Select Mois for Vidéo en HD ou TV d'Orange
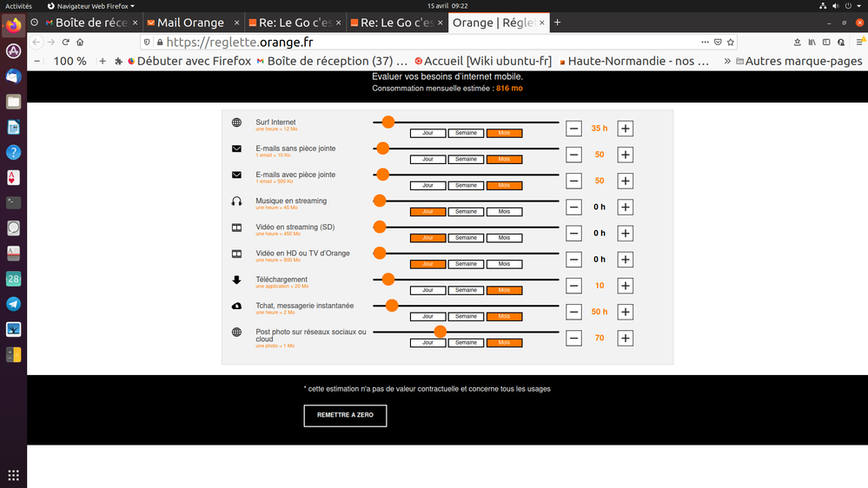The image size is (868, 488). [x=504, y=264]
